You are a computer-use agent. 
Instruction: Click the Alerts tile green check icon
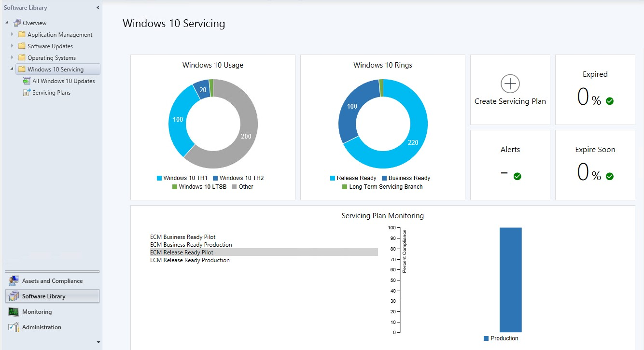tap(518, 176)
